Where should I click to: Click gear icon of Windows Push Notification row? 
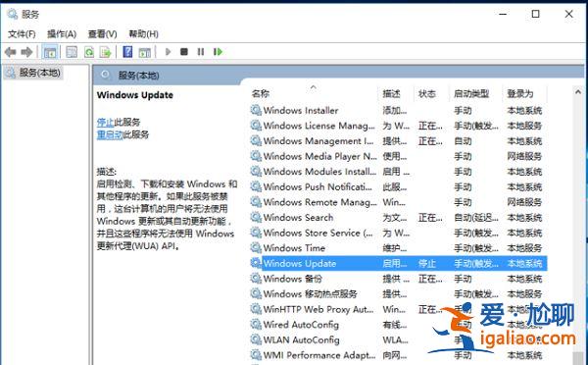pyautogui.click(x=256, y=186)
